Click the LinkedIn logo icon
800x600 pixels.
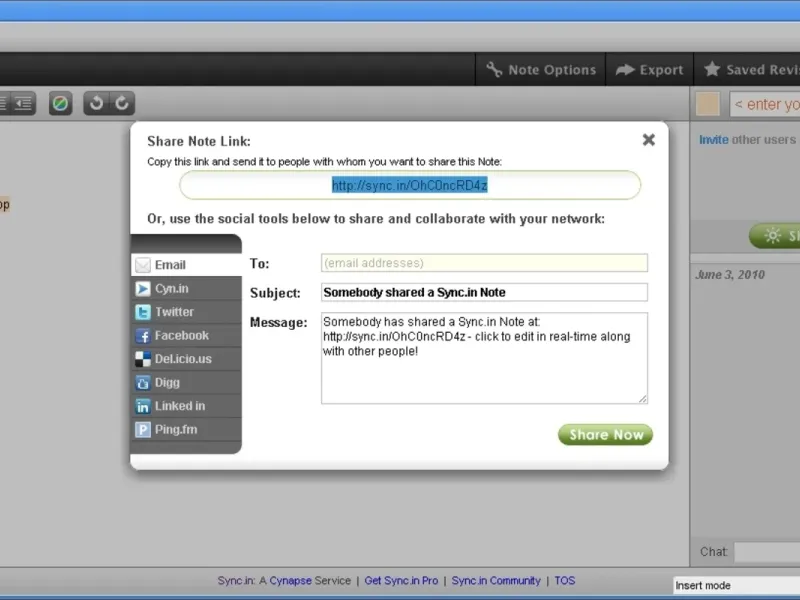143,406
